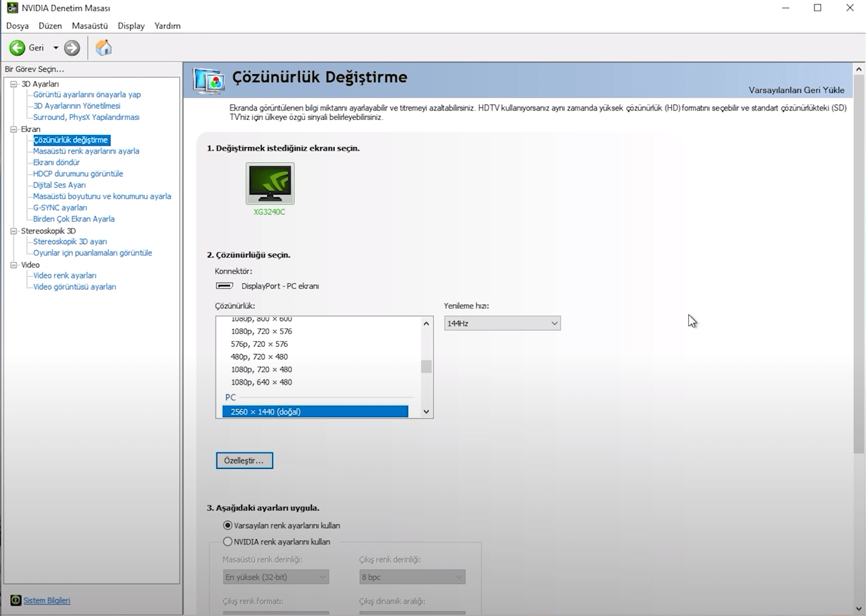Select NVIDIA renk ayarlarını kullan radio
The width and height of the screenshot is (866, 616).
[228, 542]
